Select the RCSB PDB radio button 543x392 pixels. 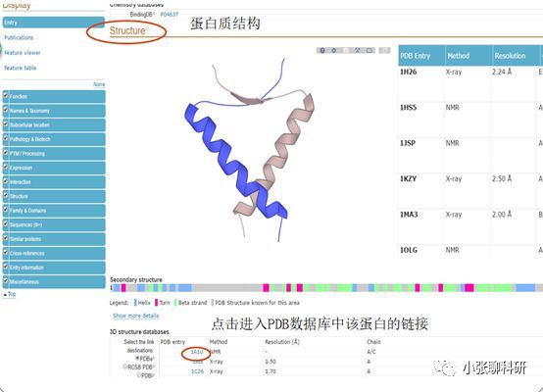point(125,367)
